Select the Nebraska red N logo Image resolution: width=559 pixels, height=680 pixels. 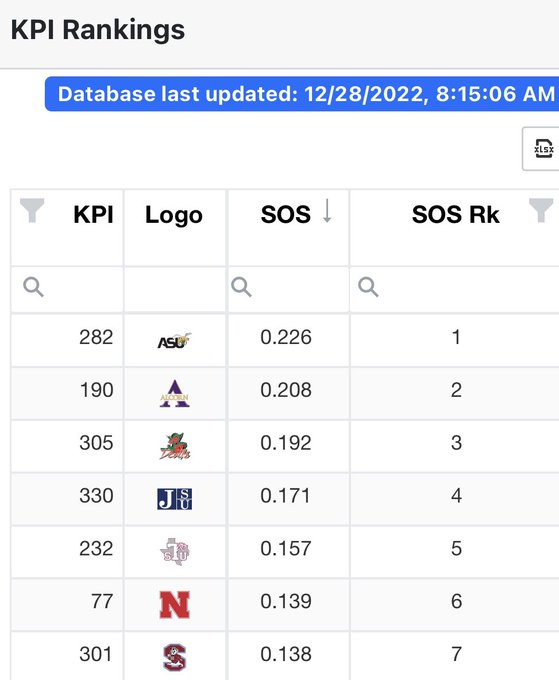click(x=174, y=605)
